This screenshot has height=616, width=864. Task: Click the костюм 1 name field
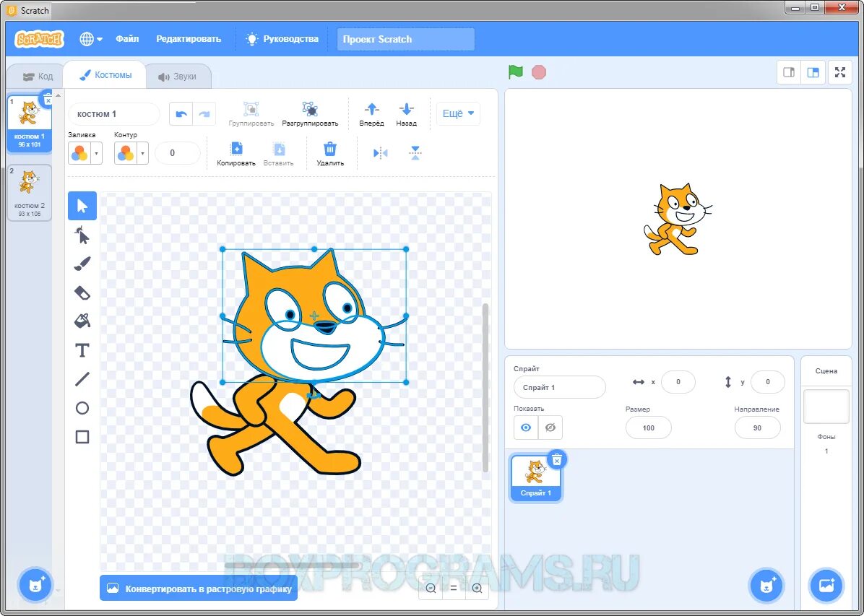tap(114, 114)
